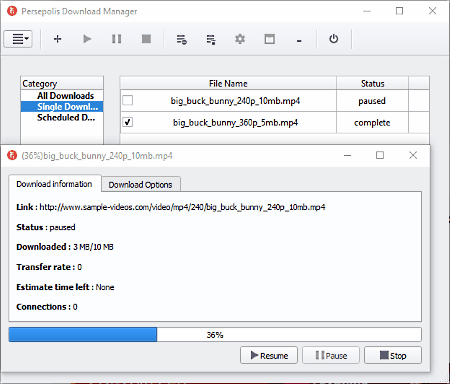
Task: Click the Stop button in progress window
Action: 393,355
